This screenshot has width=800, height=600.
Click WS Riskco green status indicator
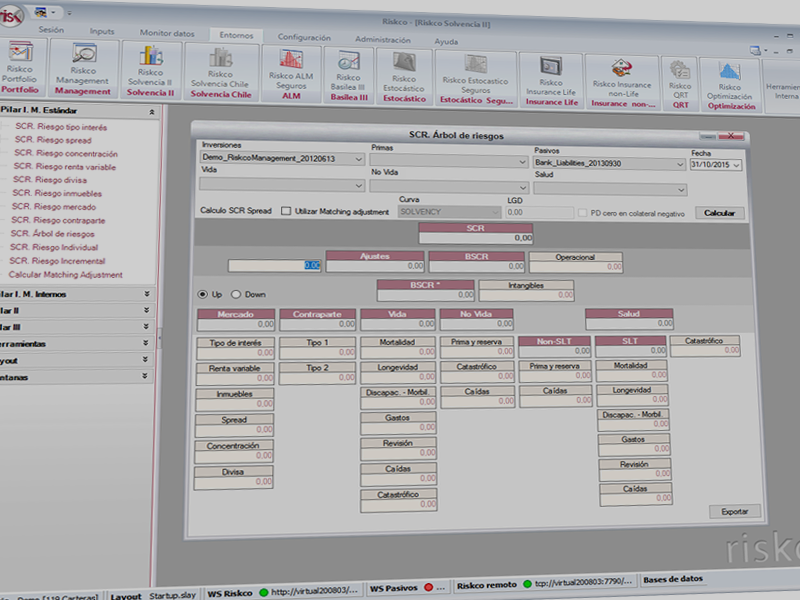264,592
